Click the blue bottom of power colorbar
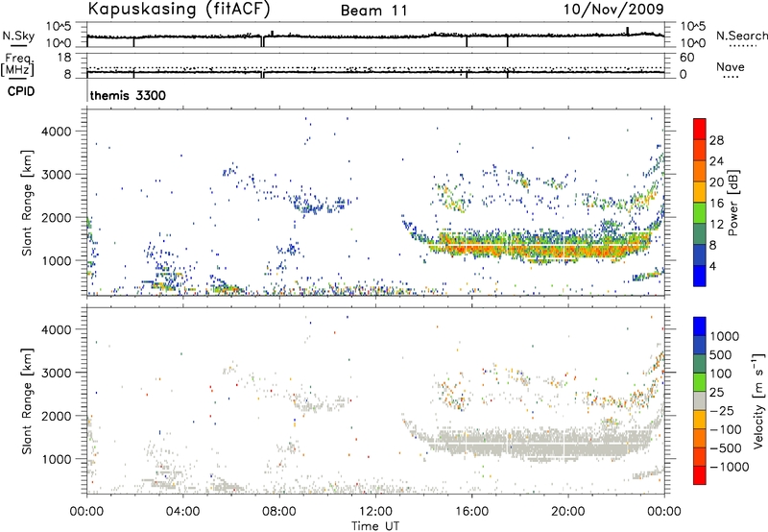The image size is (768, 532). (x=700, y=276)
